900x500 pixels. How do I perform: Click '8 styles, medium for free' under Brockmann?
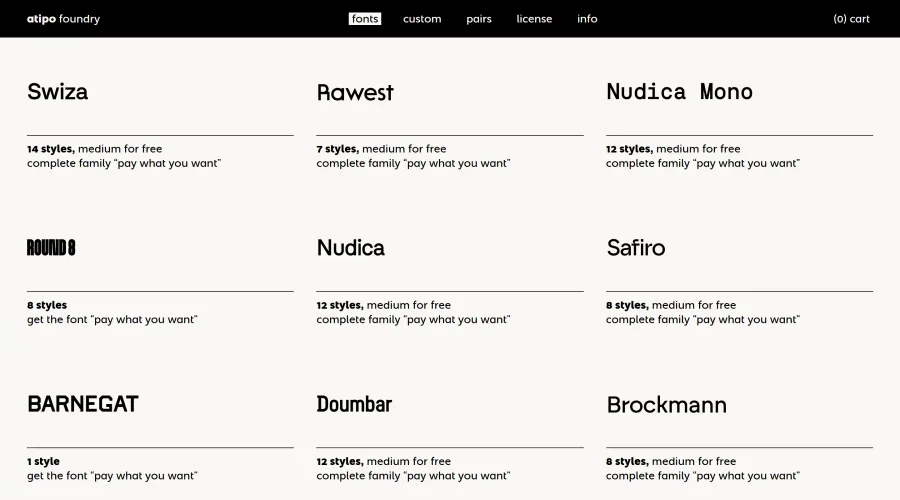(671, 461)
